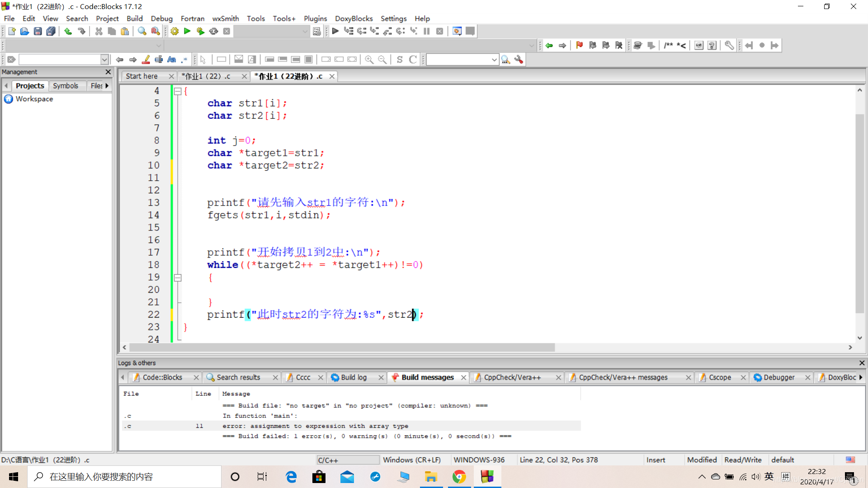Switch to Symbols management tab

(x=66, y=85)
